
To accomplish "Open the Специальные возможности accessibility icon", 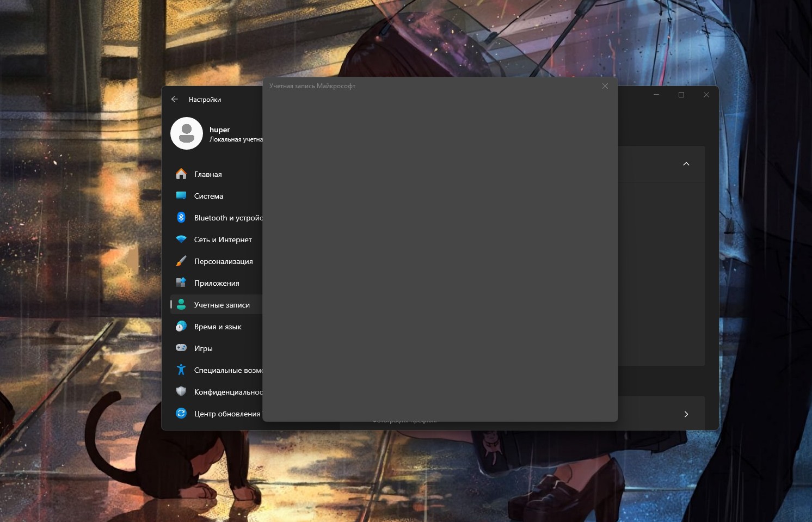I will tap(181, 370).
